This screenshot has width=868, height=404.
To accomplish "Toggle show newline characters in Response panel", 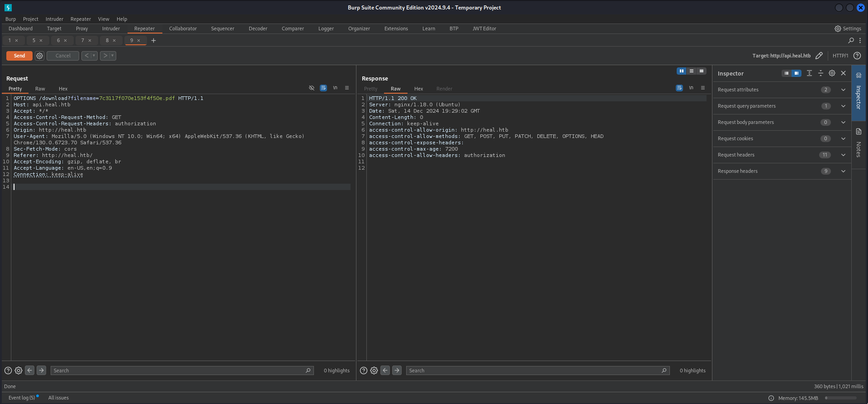I will (x=691, y=88).
